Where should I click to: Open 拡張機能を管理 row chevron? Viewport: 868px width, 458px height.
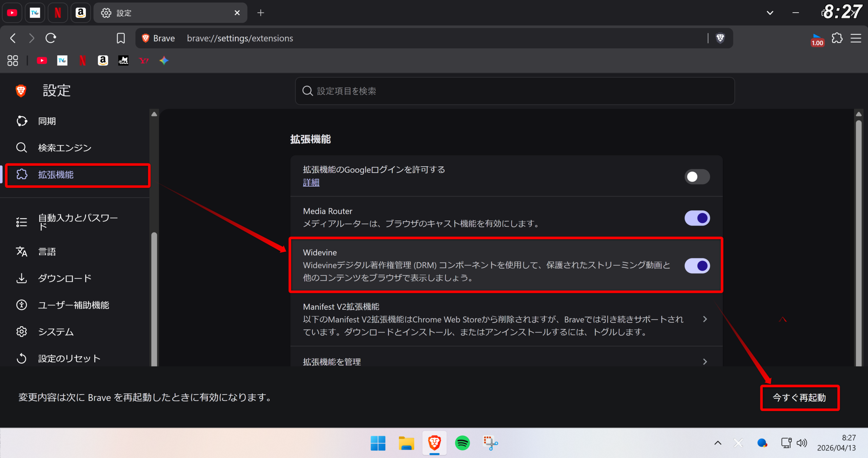[x=705, y=362]
